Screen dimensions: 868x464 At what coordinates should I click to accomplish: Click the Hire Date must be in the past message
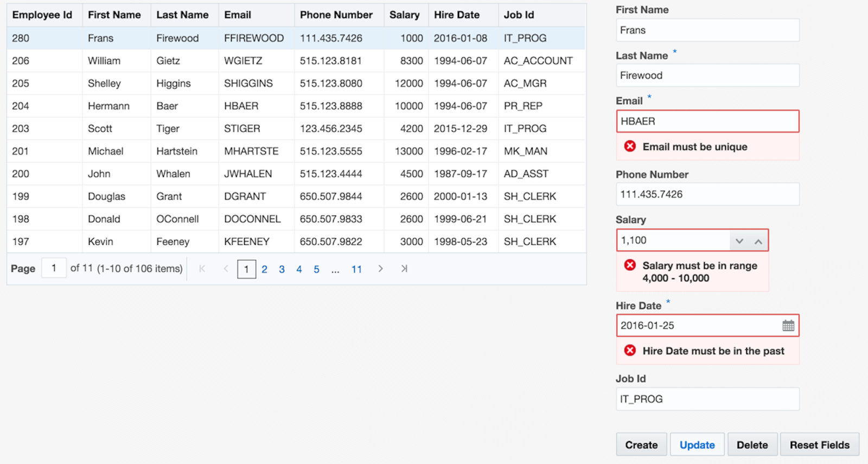tap(713, 351)
